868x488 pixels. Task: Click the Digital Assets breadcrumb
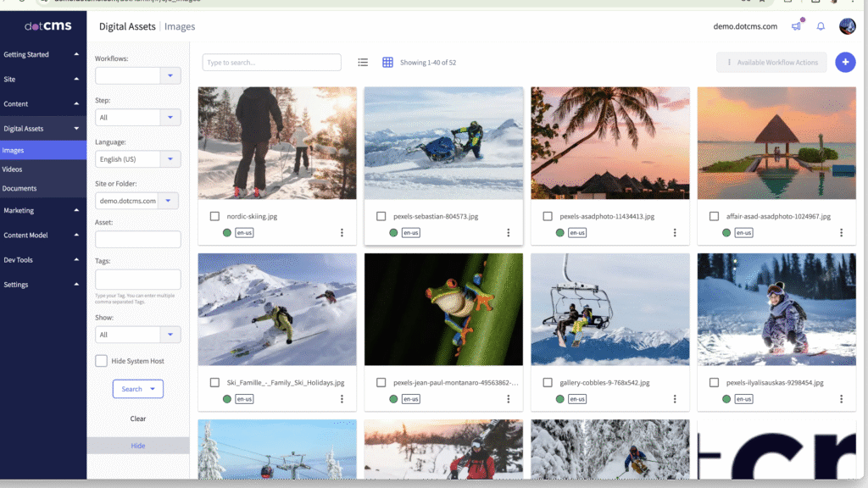(x=127, y=26)
